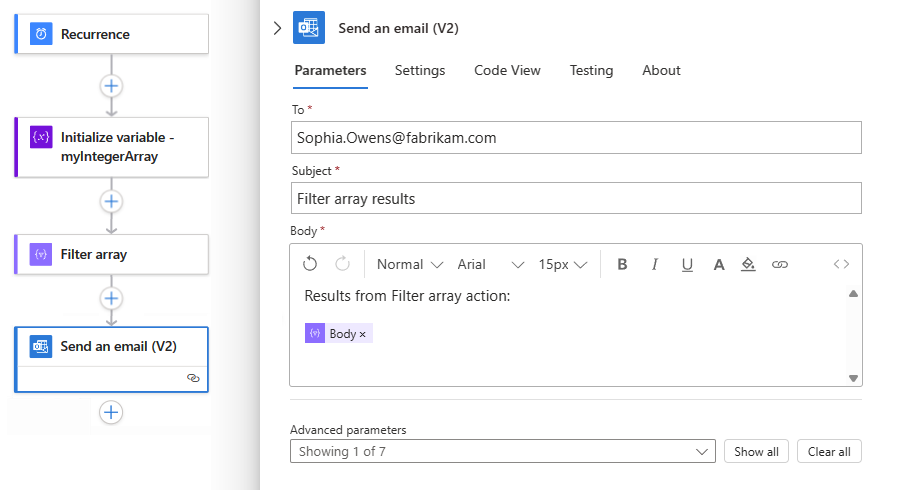Toggle bold formatting in body toolbar
The image size is (900, 490).
coord(622,264)
